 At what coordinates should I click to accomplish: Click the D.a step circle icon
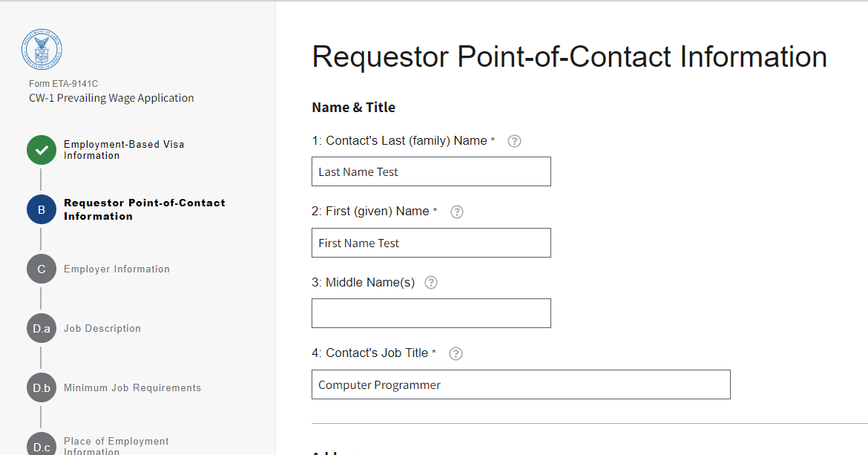pyautogui.click(x=42, y=328)
